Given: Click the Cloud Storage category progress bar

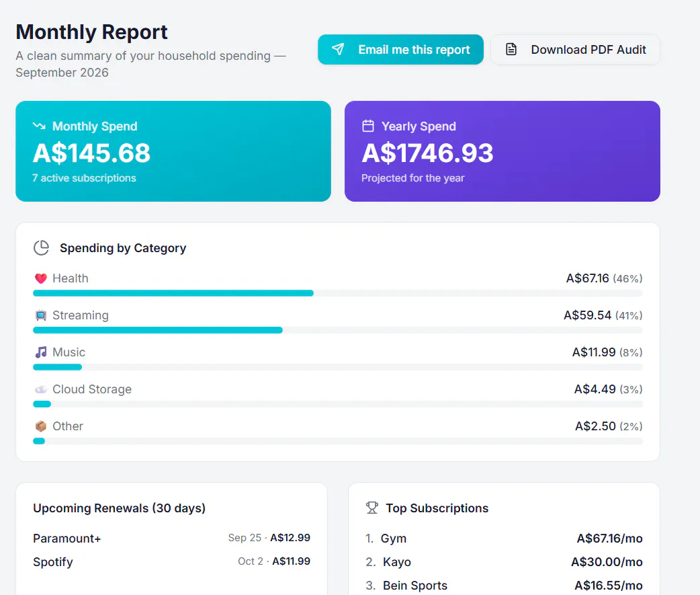Looking at the screenshot, I should tap(338, 404).
